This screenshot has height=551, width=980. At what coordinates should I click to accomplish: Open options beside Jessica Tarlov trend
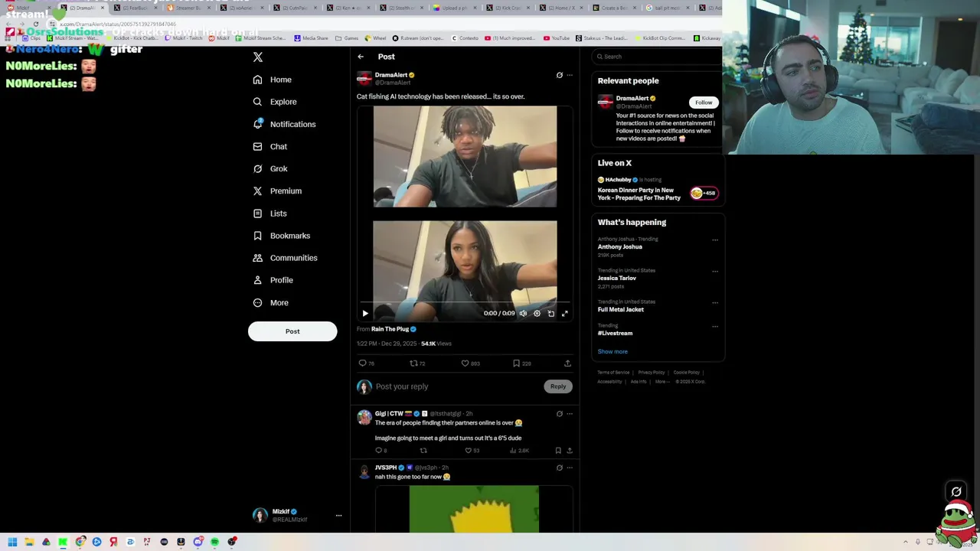tap(715, 271)
